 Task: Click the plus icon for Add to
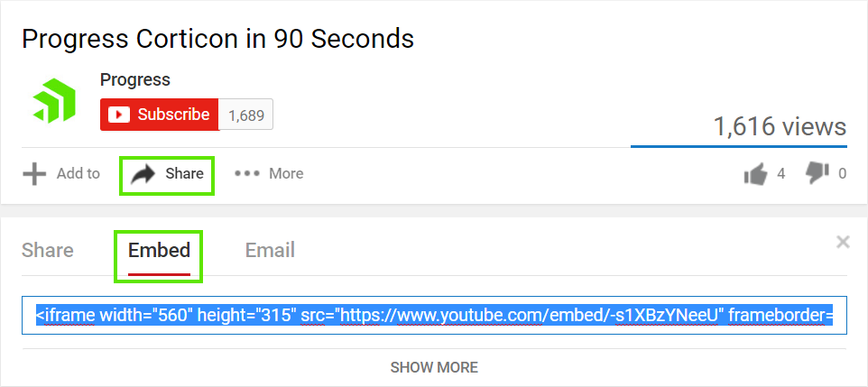[x=34, y=173]
